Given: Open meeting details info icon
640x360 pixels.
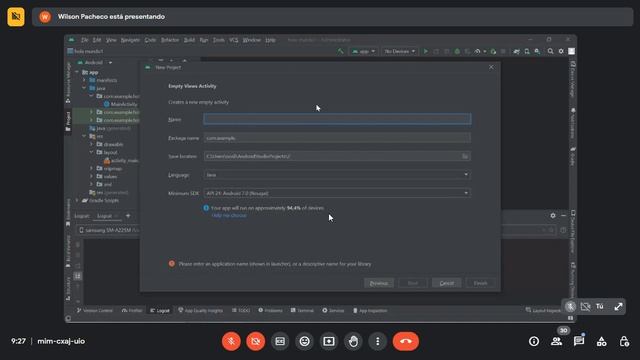Looking at the screenshot, I should pyautogui.click(x=534, y=341).
